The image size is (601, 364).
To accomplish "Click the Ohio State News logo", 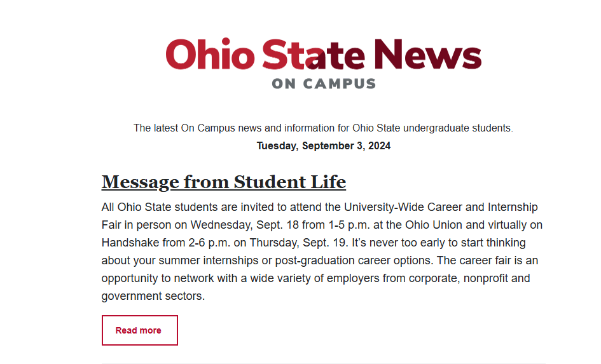I will coord(323,64).
